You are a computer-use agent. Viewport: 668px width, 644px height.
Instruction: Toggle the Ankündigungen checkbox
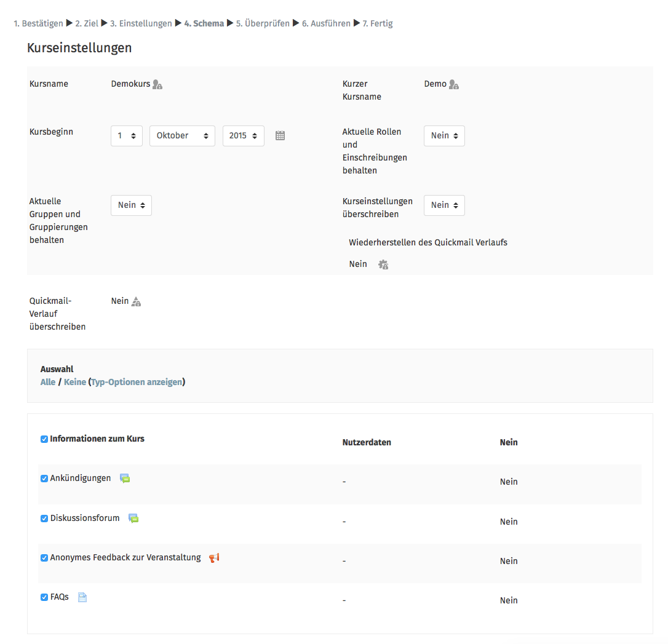click(44, 479)
